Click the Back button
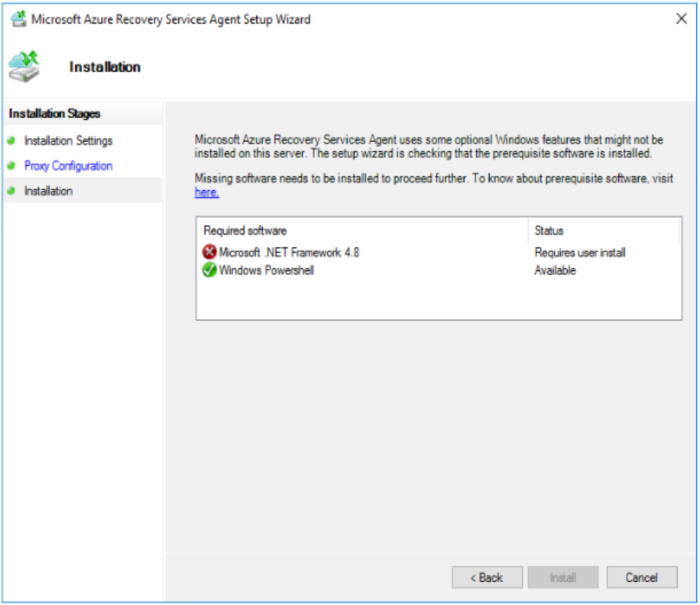This screenshot has width=700, height=605. coord(488,577)
